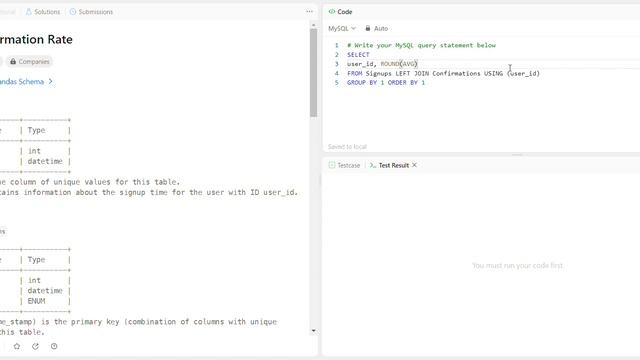
Task: Click the FROM Signups LEFT JOIN line
Action: pos(443,73)
